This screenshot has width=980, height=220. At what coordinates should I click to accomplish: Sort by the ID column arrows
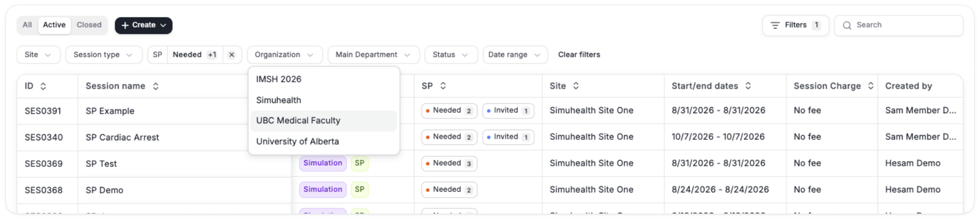(43, 86)
